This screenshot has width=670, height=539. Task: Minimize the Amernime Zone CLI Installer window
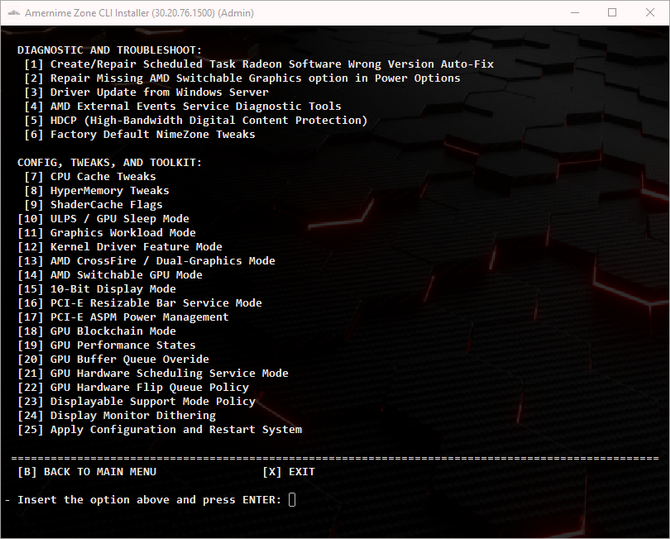[x=575, y=13]
